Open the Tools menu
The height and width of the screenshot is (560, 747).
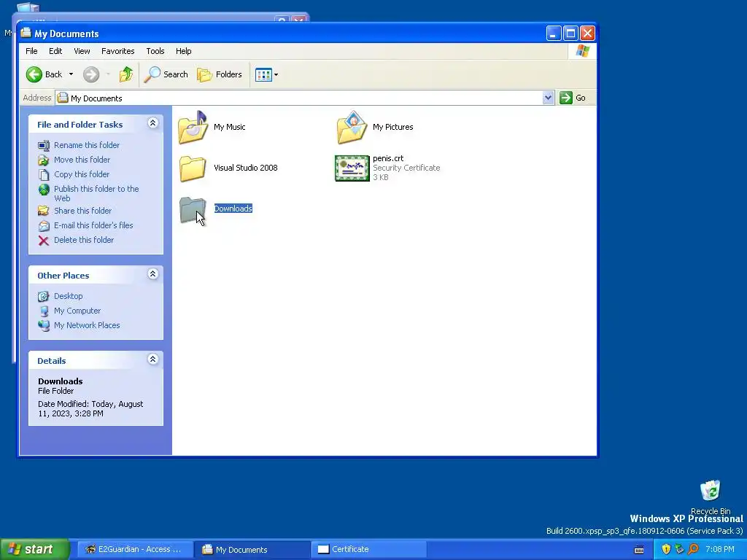tap(155, 51)
